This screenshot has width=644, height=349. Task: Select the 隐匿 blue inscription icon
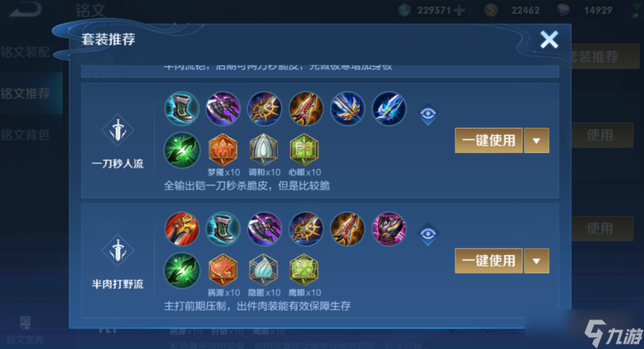tap(264, 270)
